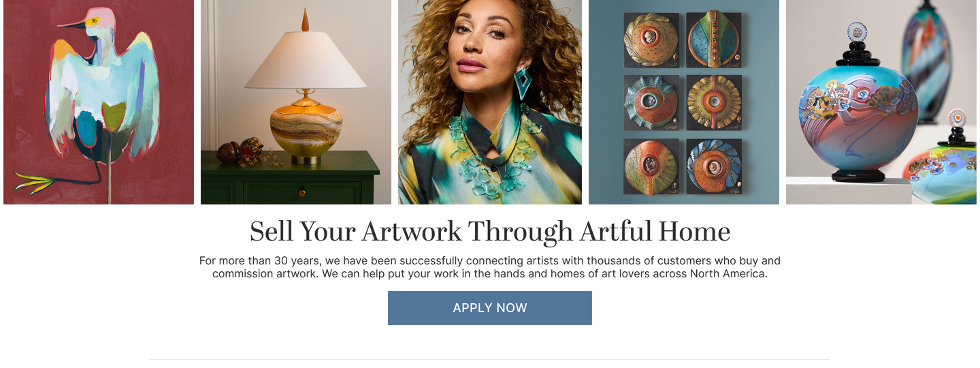Select the top-right teal ceramic tile
Image resolution: width=980 pixels, height=368 pixels.
714,39
